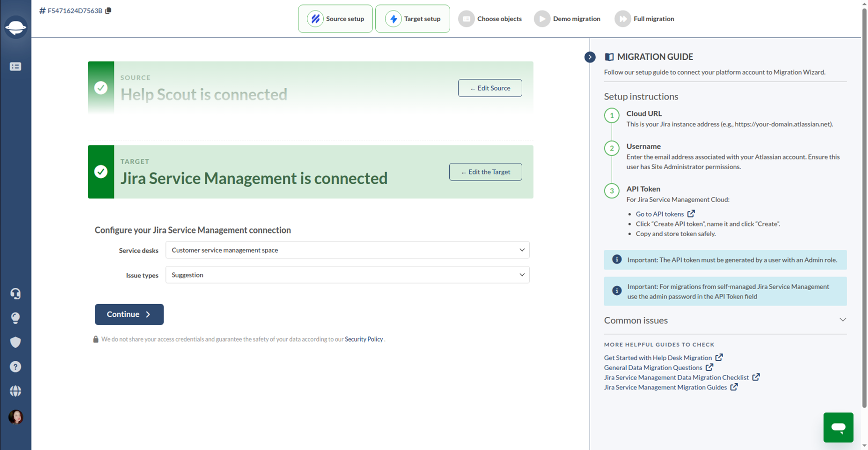This screenshot has height=450, width=868.
Task: Go to the Choose objects step
Action: (x=490, y=19)
